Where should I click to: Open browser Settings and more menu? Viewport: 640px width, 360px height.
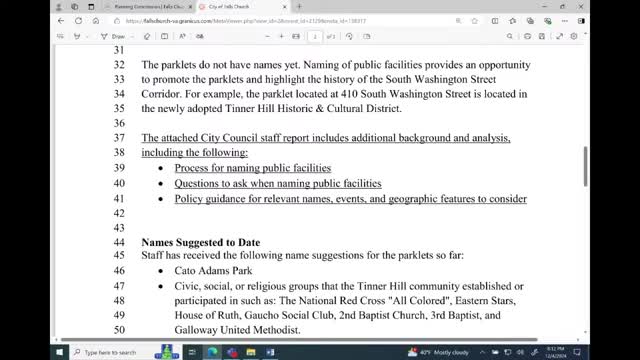564,21
